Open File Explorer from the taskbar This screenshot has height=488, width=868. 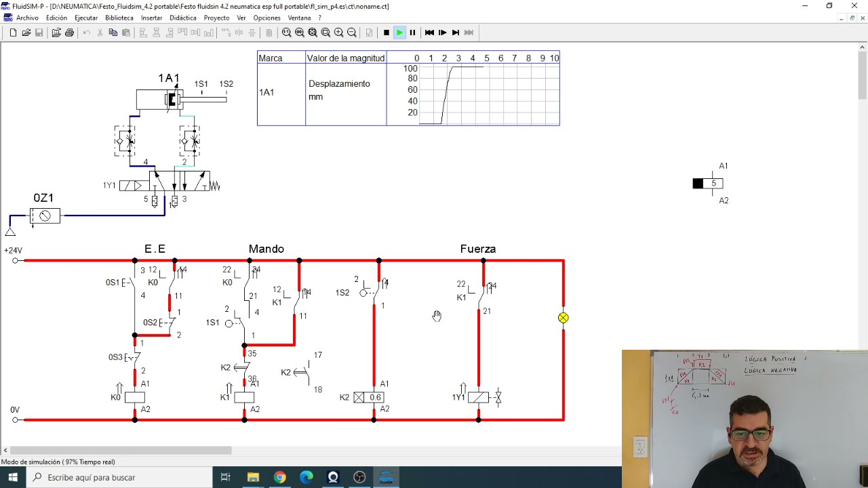coord(253,477)
